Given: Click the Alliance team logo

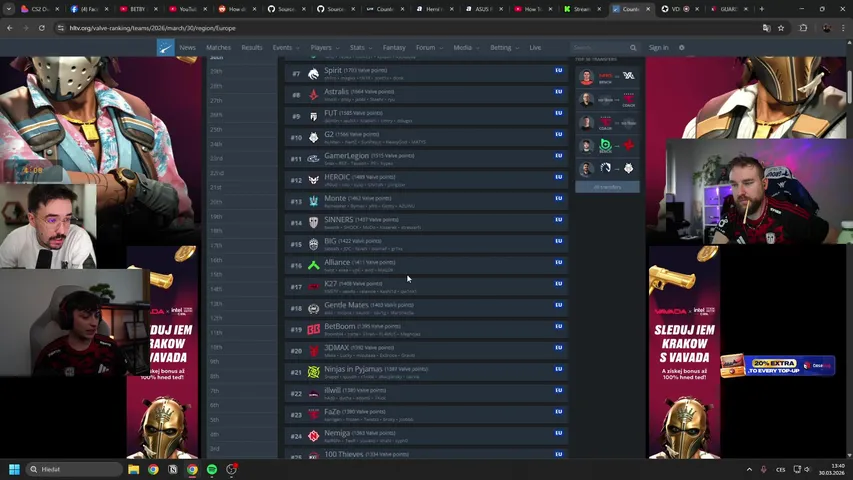Looking at the screenshot, I should pos(313,266).
